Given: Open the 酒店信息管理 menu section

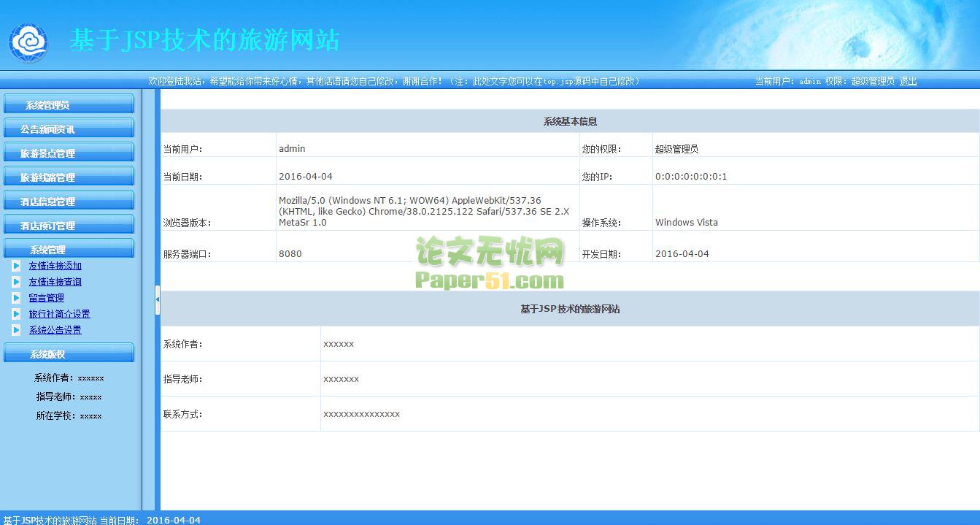Looking at the screenshot, I should [69, 202].
